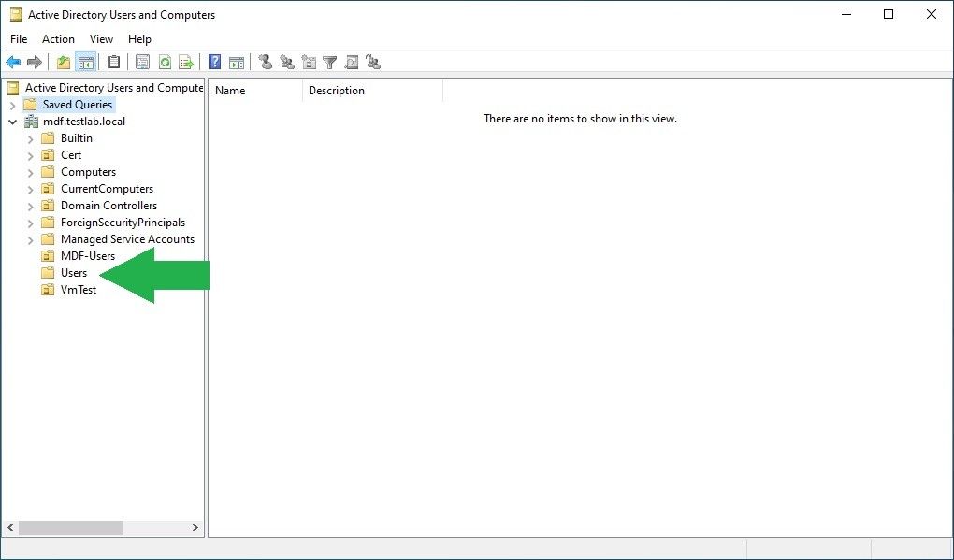Click the green Refresh toolbar icon
The width and height of the screenshot is (954, 560).
click(165, 62)
